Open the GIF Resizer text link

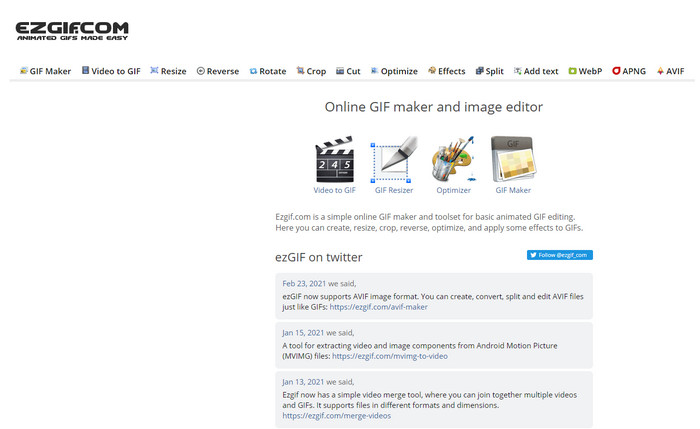394,190
